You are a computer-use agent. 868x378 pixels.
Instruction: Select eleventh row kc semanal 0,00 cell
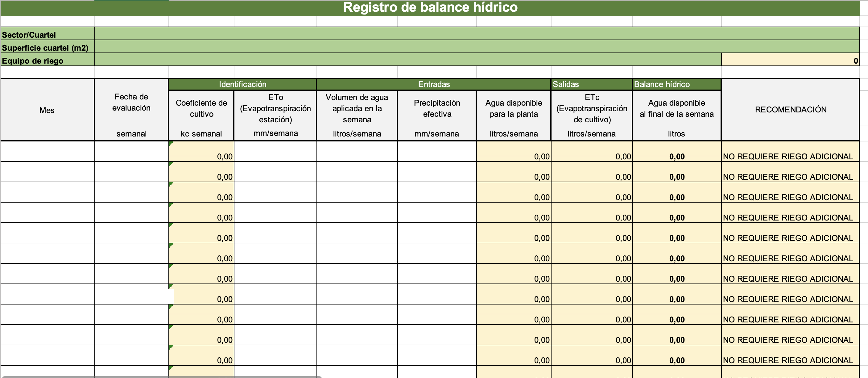201,355
